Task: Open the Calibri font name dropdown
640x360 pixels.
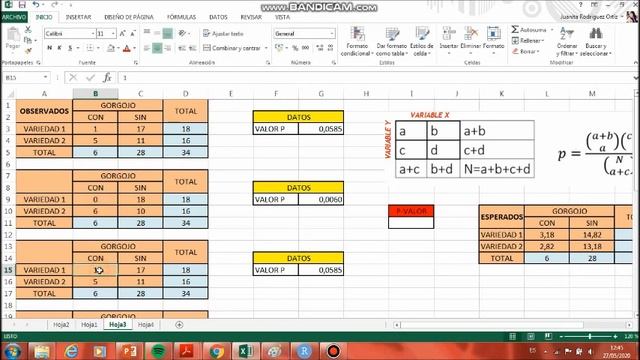Action: click(93, 33)
